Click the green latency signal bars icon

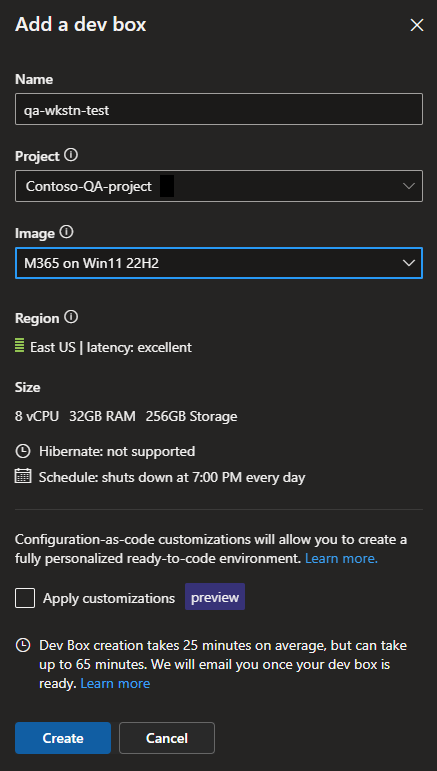[x=20, y=345]
